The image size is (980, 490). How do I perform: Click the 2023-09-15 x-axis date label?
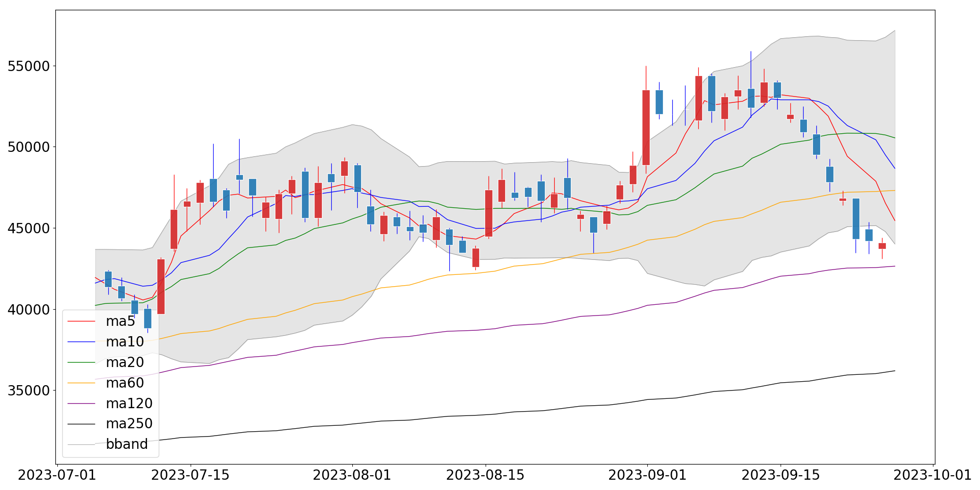(x=781, y=475)
